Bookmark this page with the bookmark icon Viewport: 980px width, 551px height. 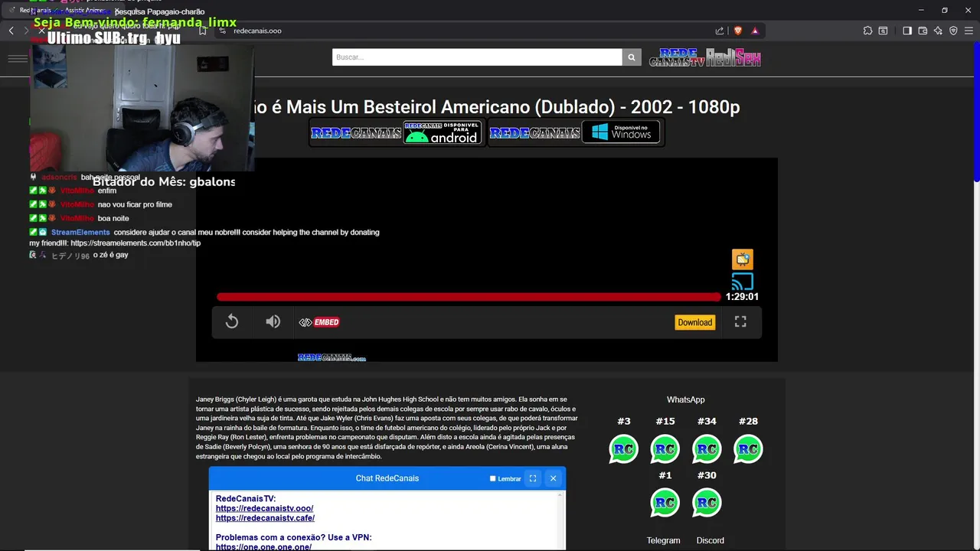pyautogui.click(x=203, y=31)
